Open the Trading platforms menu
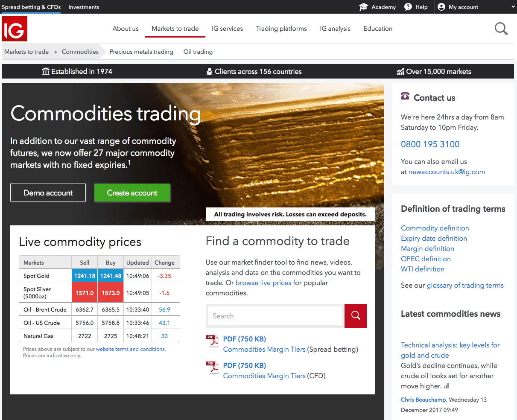 [x=281, y=29]
